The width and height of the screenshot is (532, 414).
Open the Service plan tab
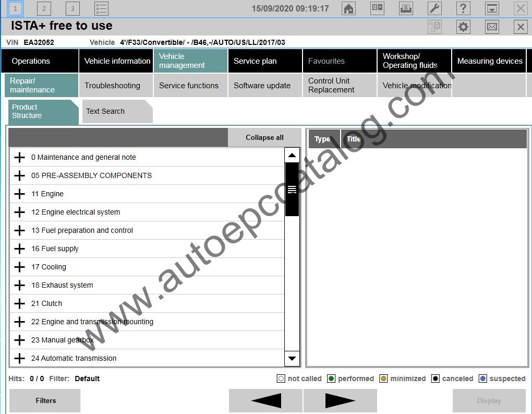[x=265, y=61]
